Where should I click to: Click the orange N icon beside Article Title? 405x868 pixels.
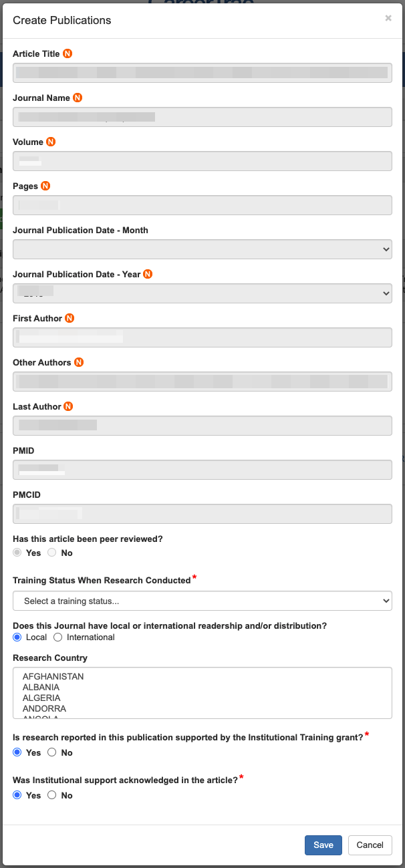67,53
